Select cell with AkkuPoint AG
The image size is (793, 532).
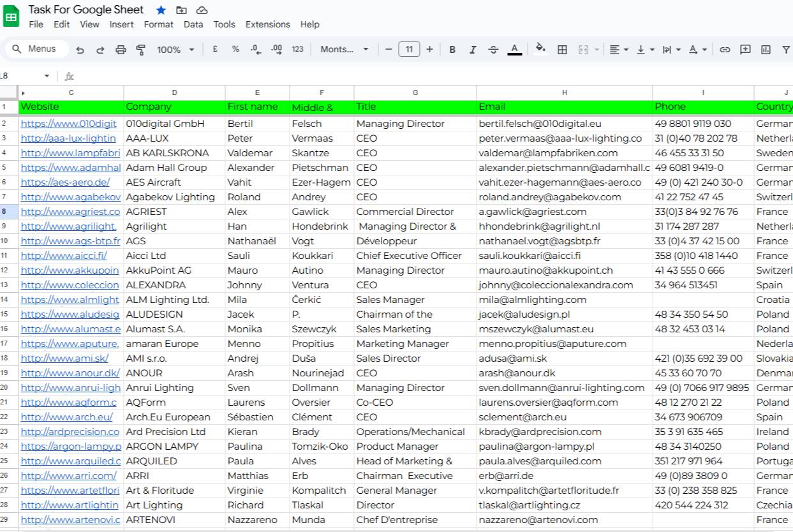174,270
